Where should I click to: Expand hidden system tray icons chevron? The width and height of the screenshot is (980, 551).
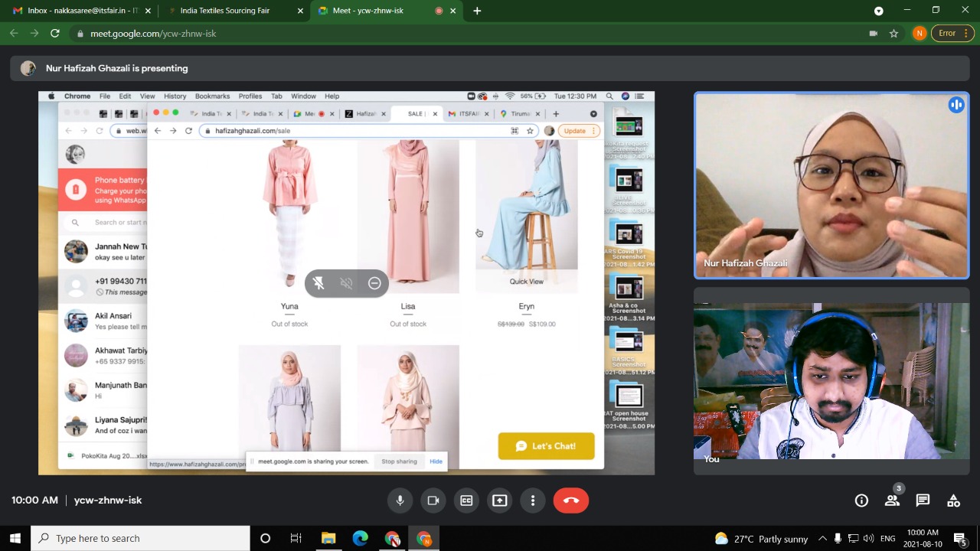pos(822,539)
